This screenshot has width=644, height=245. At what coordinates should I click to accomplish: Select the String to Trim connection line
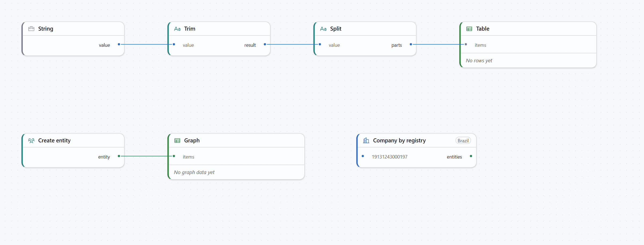(x=146, y=44)
